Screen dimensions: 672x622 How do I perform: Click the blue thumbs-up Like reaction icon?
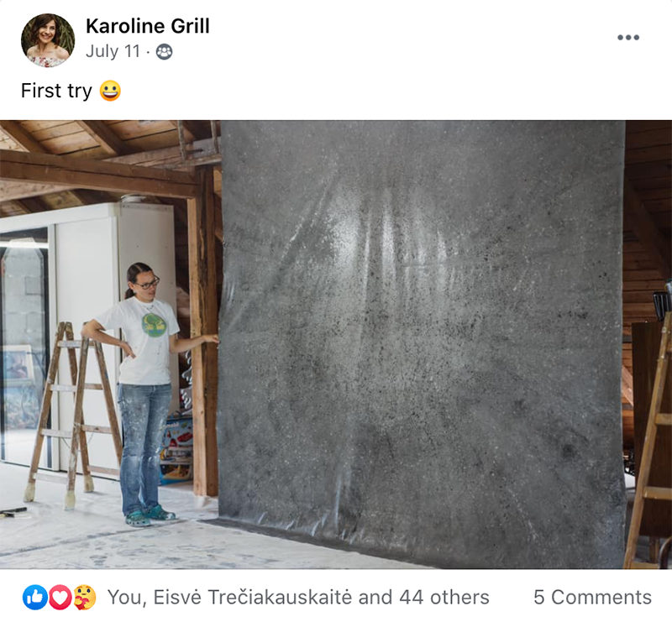tap(34, 597)
